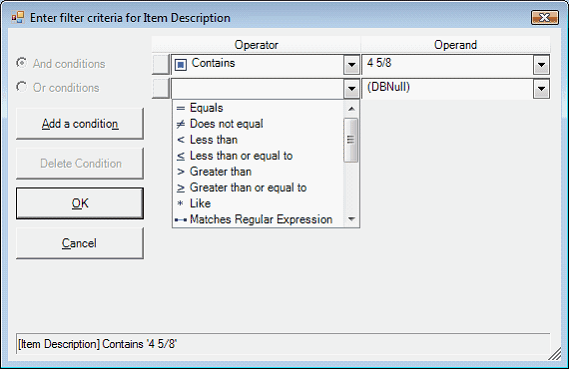This screenshot has height=370, width=570.
Task: Choose the Greater than symbol
Action: [x=181, y=172]
